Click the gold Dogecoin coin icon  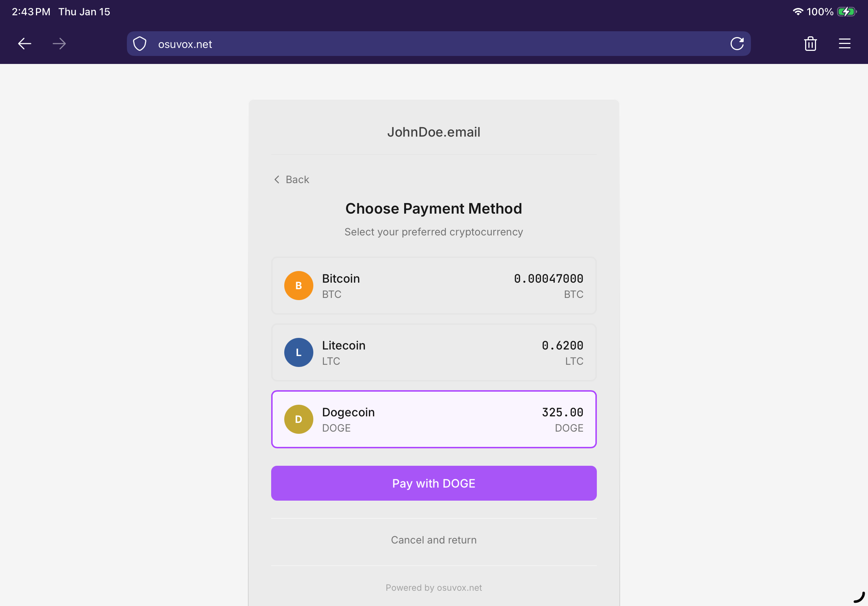click(298, 419)
